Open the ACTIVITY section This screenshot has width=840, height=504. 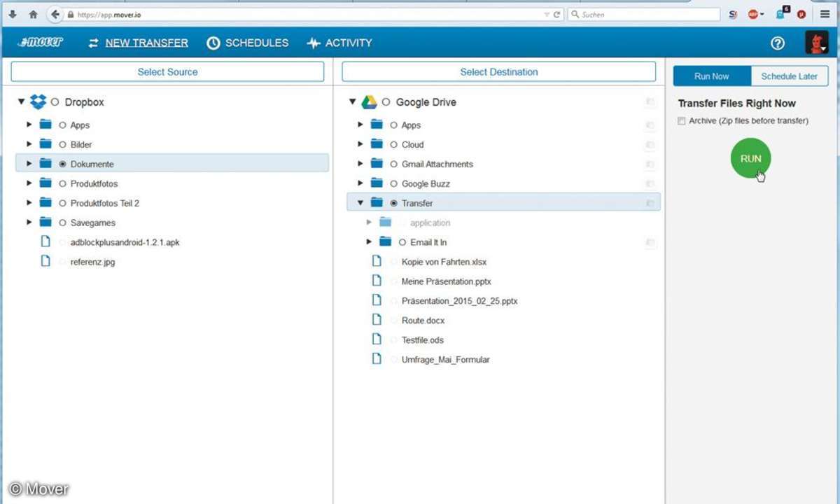[339, 43]
